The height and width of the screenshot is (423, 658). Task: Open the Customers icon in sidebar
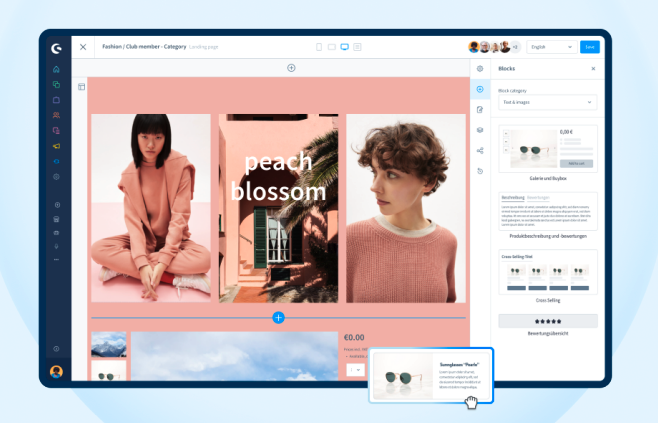pyautogui.click(x=56, y=115)
